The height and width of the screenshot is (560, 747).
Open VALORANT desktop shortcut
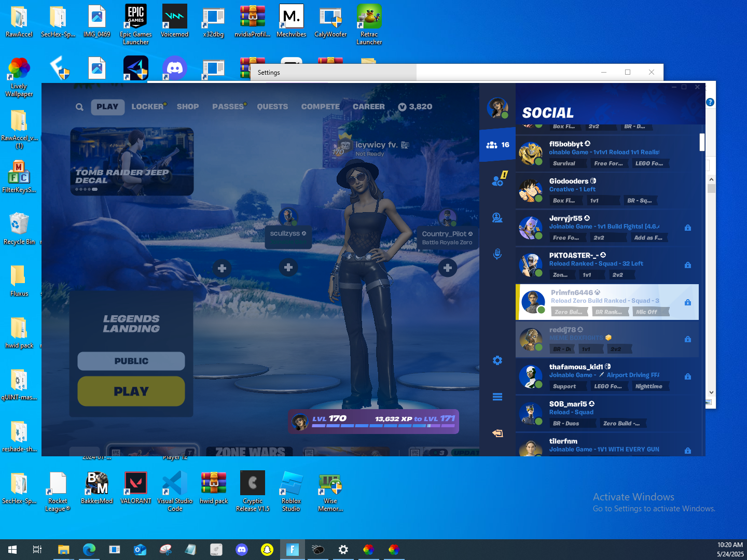(135, 487)
